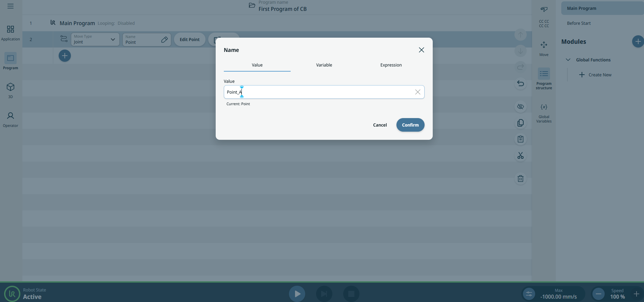Open the Move panel

(544, 48)
